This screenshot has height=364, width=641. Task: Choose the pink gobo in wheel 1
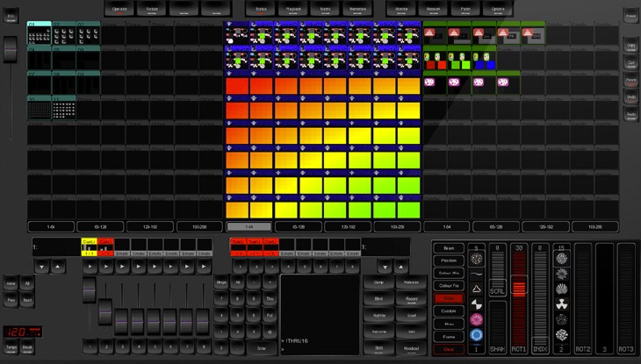tap(476, 318)
